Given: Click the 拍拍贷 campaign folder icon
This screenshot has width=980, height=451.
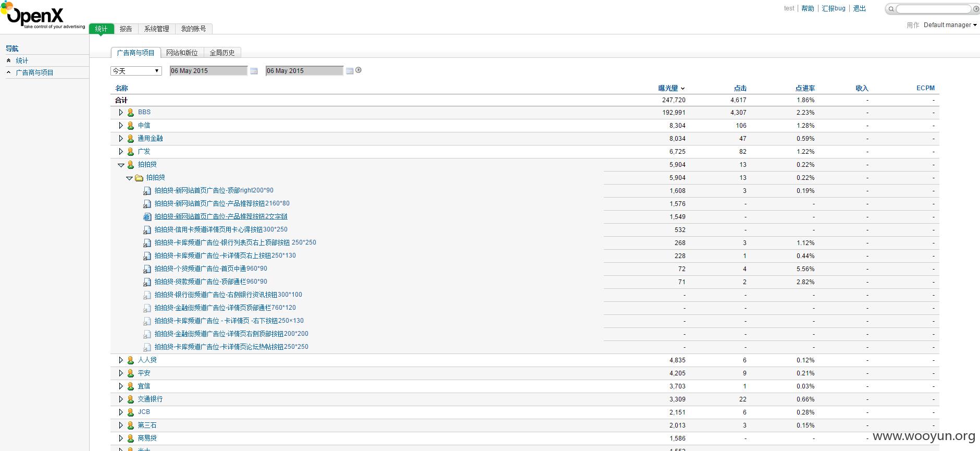Looking at the screenshot, I should click(x=139, y=178).
